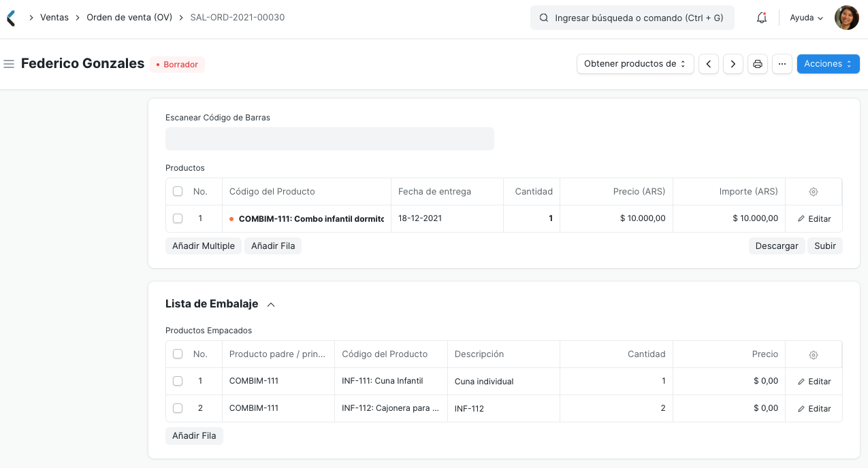Check the INF-112 Cajonera row
This screenshot has height=468, width=868.
[178, 409]
